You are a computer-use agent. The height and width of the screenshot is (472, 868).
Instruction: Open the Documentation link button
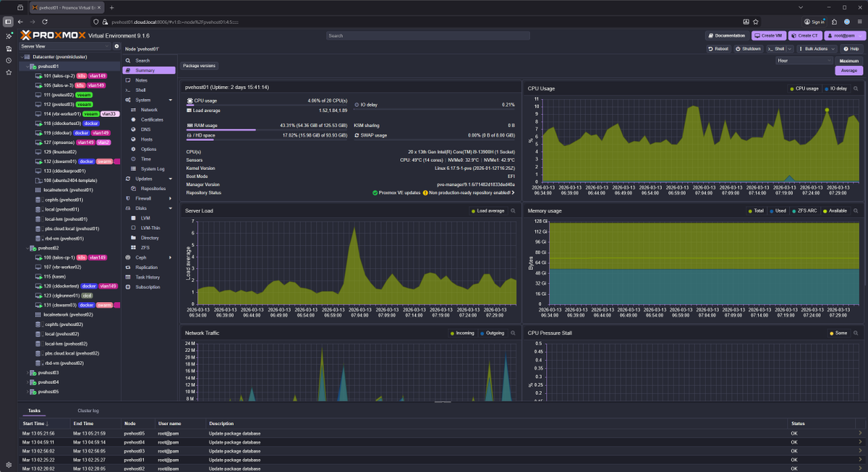click(727, 35)
